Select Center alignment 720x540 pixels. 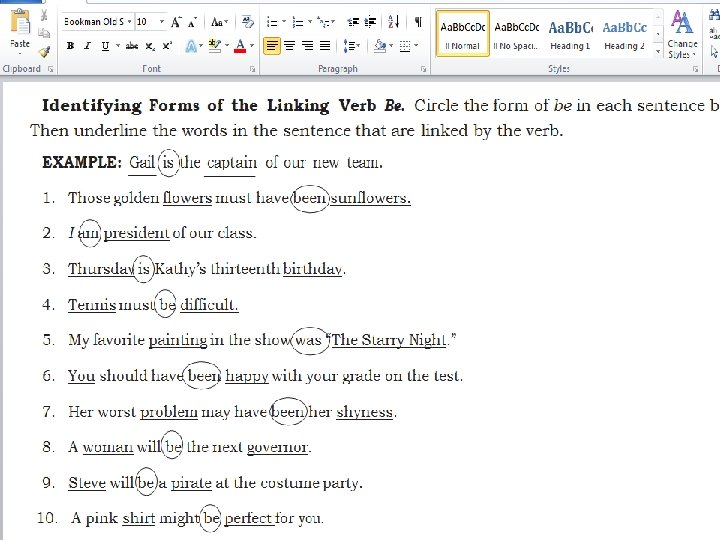click(289, 45)
